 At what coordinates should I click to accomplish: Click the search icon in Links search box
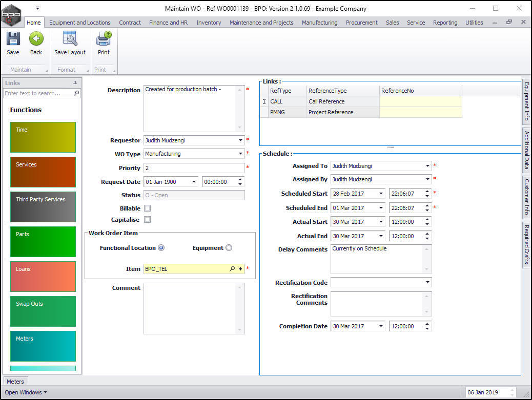[76, 93]
